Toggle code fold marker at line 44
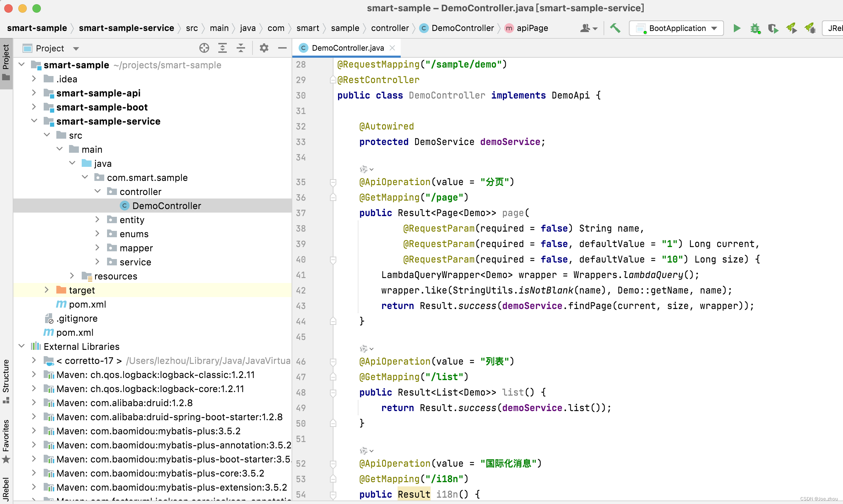This screenshot has height=504, width=843. coord(333,321)
